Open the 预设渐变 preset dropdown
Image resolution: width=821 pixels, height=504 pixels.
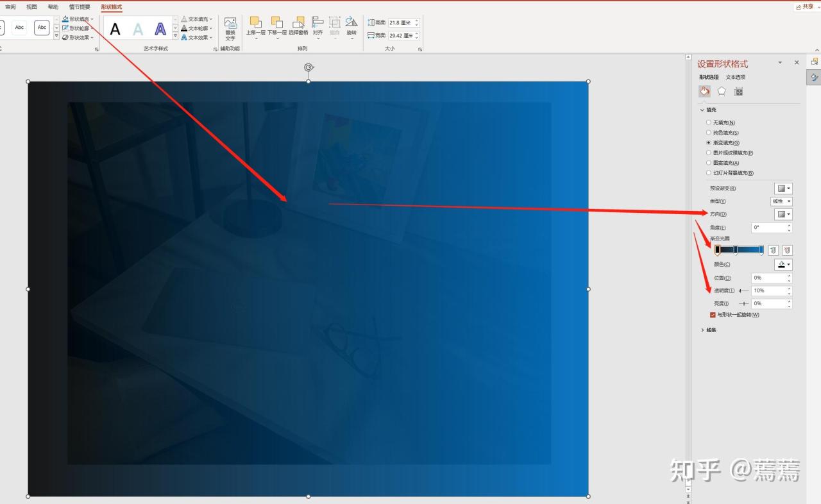pos(783,189)
